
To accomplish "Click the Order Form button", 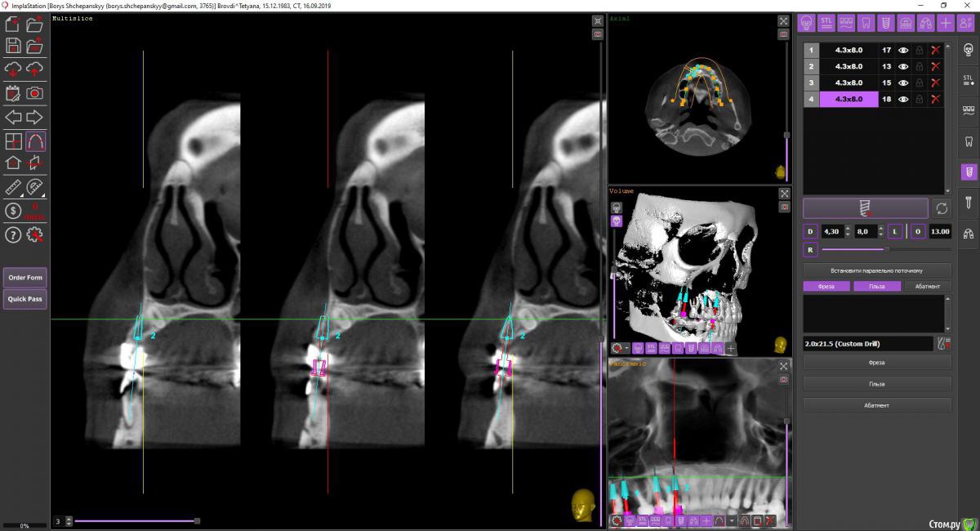I will pyautogui.click(x=25, y=278).
